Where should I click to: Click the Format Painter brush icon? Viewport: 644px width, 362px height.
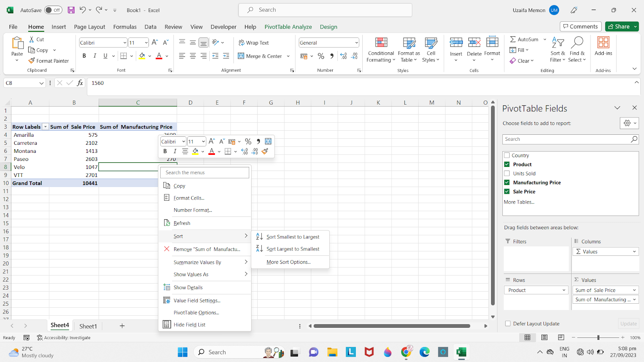[x=32, y=61]
